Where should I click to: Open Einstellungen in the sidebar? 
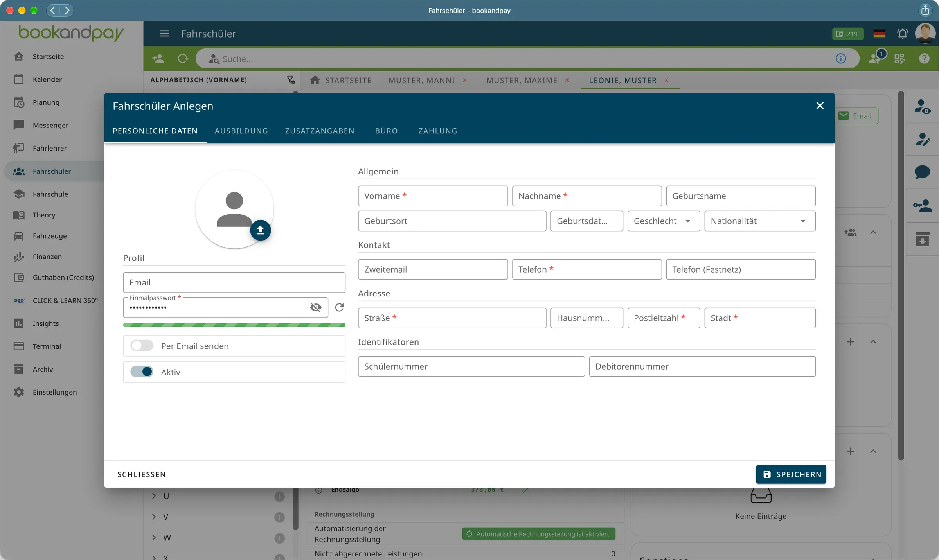(x=54, y=392)
